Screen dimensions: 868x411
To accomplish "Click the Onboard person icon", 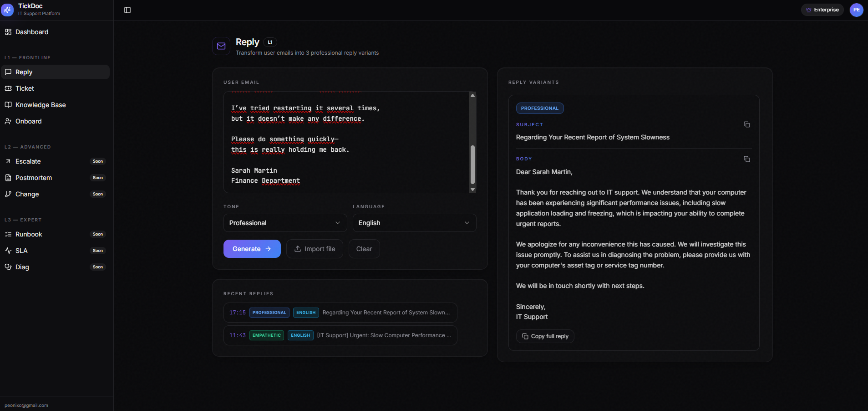I will pyautogui.click(x=8, y=121).
